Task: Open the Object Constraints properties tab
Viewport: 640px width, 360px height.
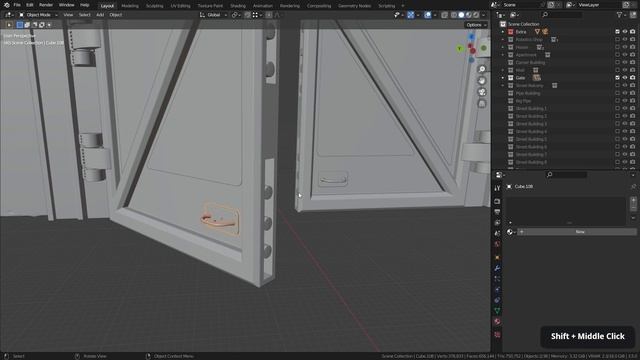Action: tap(497, 300)
